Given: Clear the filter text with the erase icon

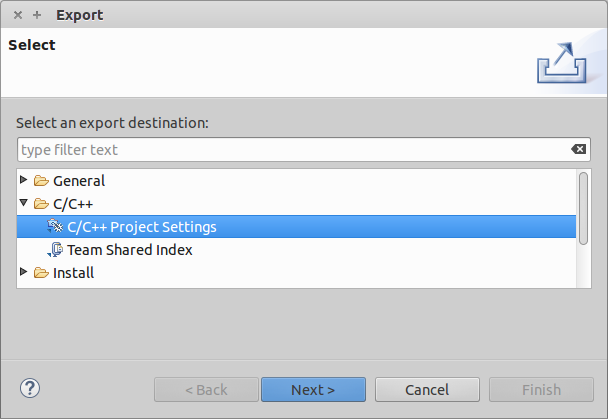Looking at the screenshot, I should (x=579, y=150).
